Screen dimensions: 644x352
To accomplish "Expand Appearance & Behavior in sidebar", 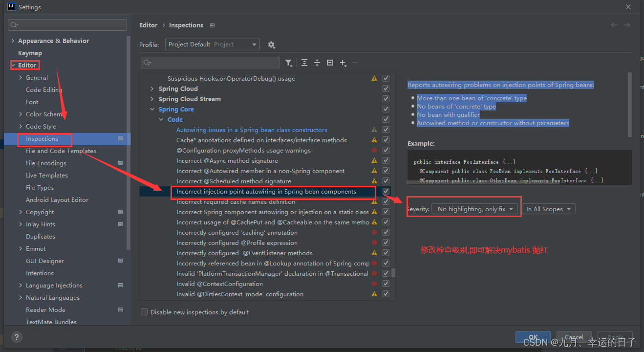I will click(x=13, y=41).
